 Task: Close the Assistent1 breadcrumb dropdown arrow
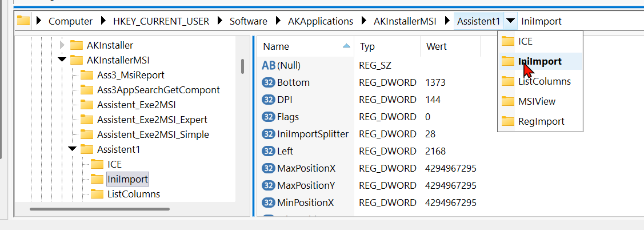tap(510, 21)
